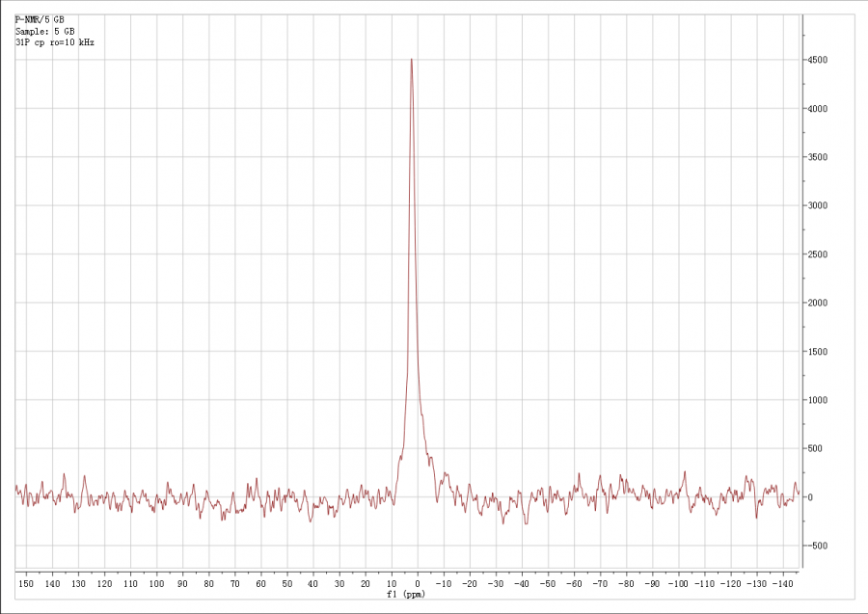Click the 4000 intensity axis label
Image resolution: width=868 pixels, height=614 pixels.
click(x=818, y=108)
